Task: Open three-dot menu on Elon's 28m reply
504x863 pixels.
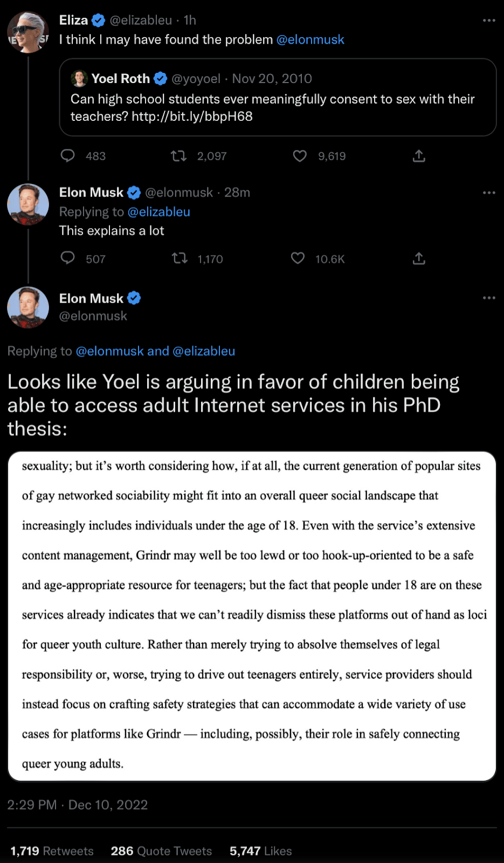Action: point(489,193)
